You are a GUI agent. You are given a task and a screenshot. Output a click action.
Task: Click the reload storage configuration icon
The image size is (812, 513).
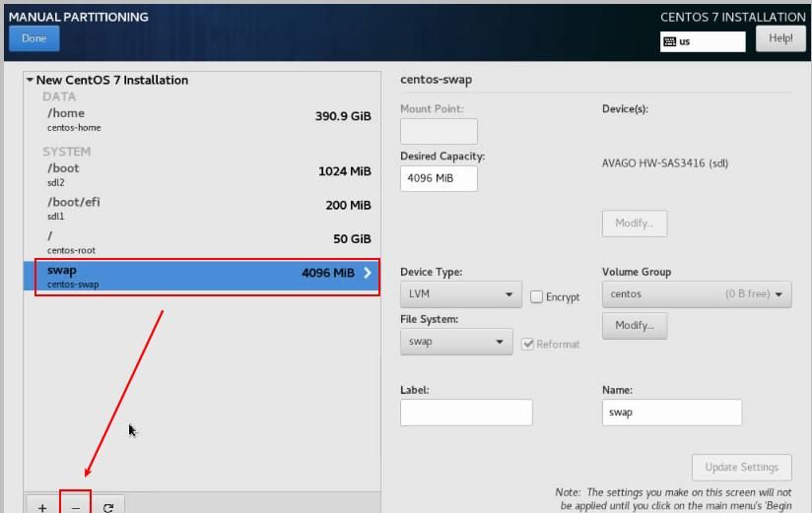point(108,506)
